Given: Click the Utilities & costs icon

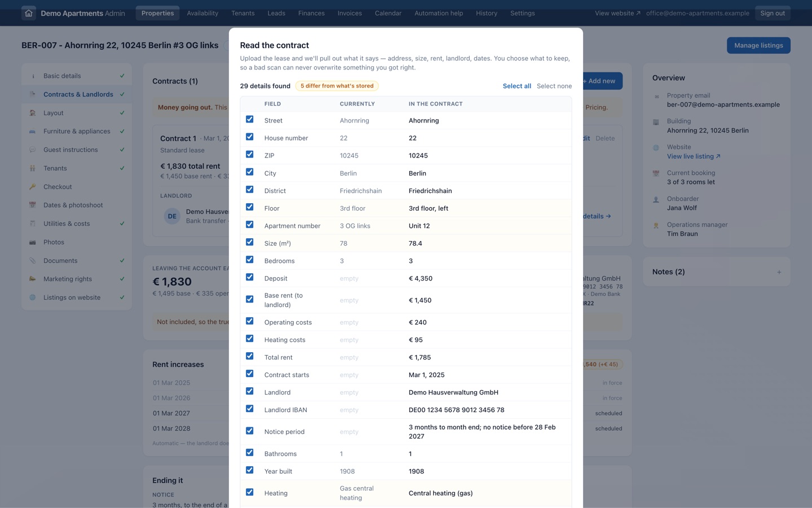Looking at the screenshot, I should pyautogui.click(x=33, y=224).
